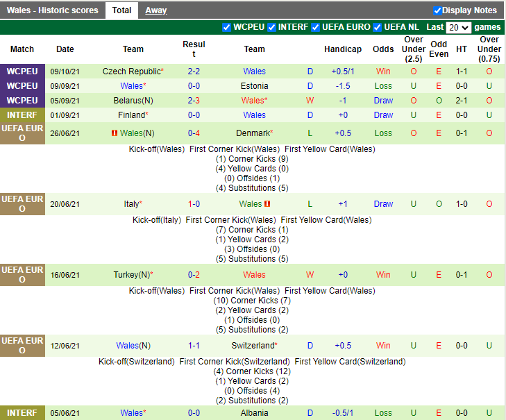Switch to the Away tab
This screenshot has width=506, height=420.
tap(155, 10)
